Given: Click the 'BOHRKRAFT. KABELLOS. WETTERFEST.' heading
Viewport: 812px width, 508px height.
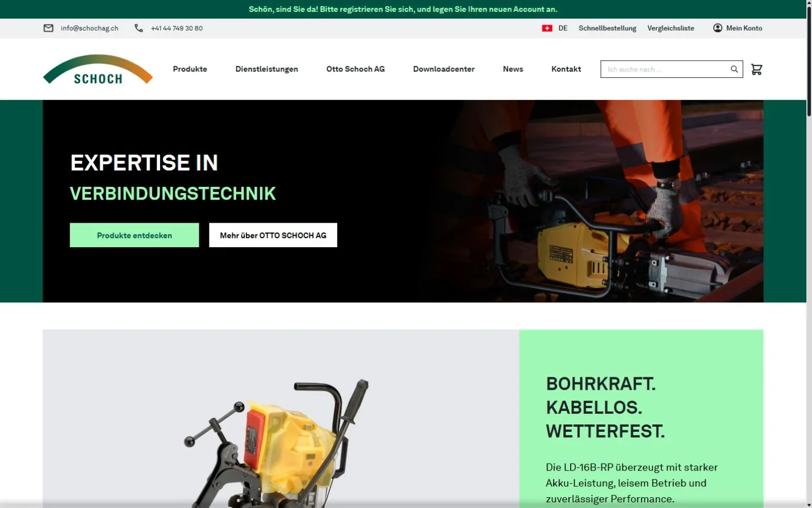Looking at the screenshot, I should pos(605,407).
